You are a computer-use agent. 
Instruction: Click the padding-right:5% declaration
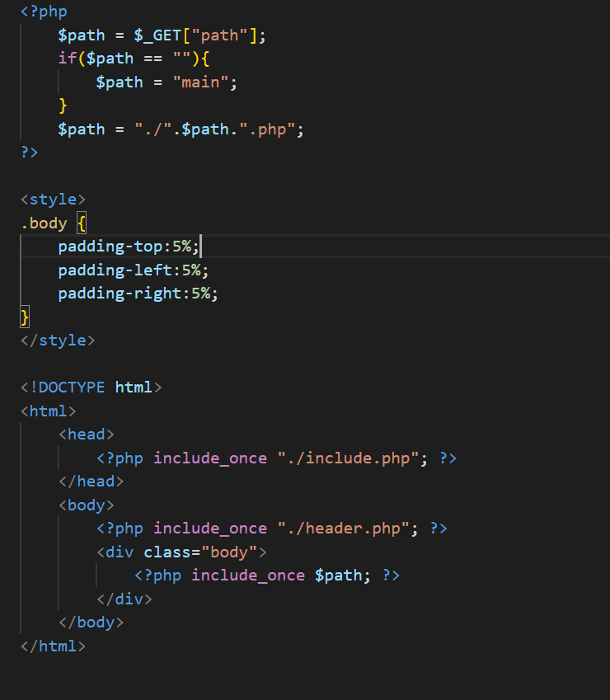(x=138, y=294)
